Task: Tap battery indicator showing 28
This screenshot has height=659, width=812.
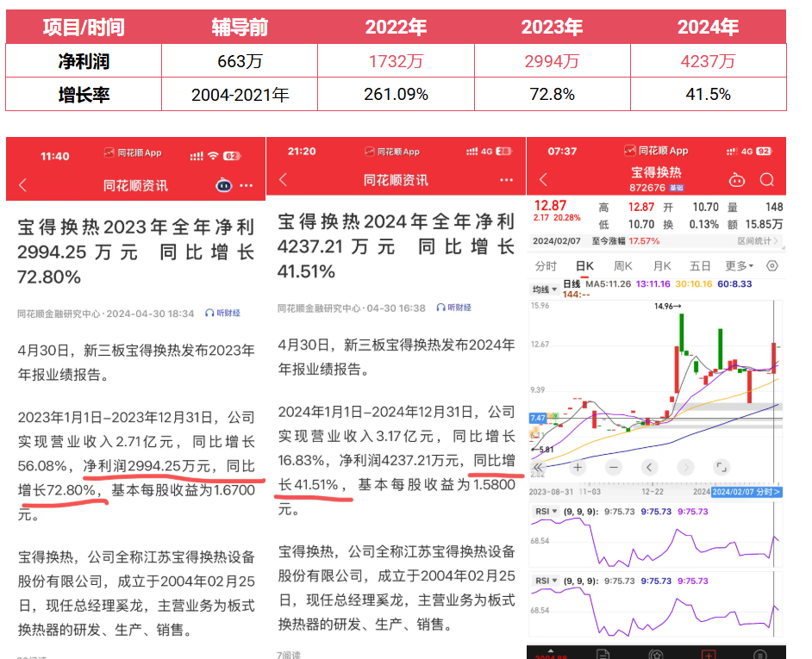Action: tap(503, 151)
